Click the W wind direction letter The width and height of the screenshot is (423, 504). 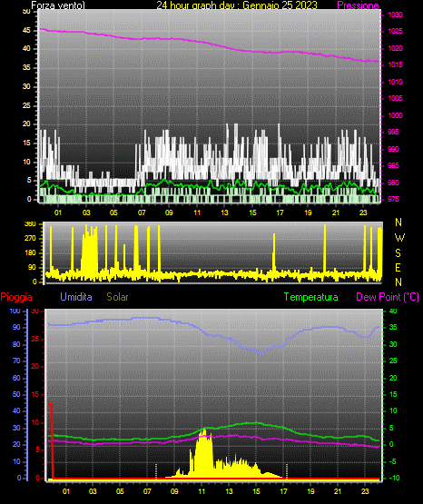pos(399,238)
